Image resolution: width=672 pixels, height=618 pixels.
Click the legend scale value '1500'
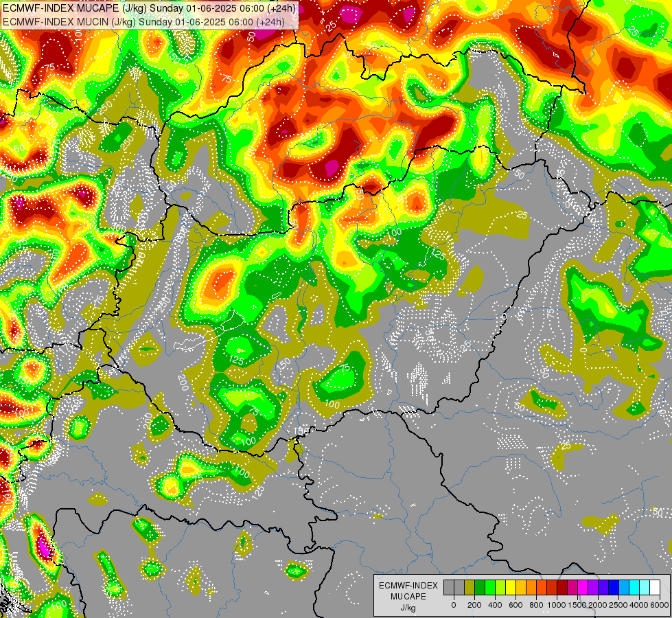tap(577, 605)
